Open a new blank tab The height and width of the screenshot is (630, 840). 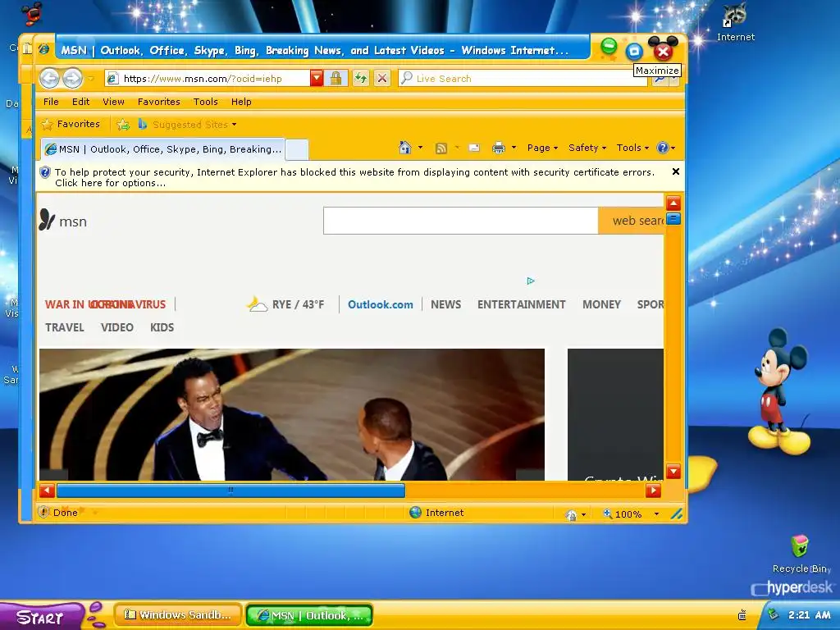pyautogui.click(x=297, y=150)
